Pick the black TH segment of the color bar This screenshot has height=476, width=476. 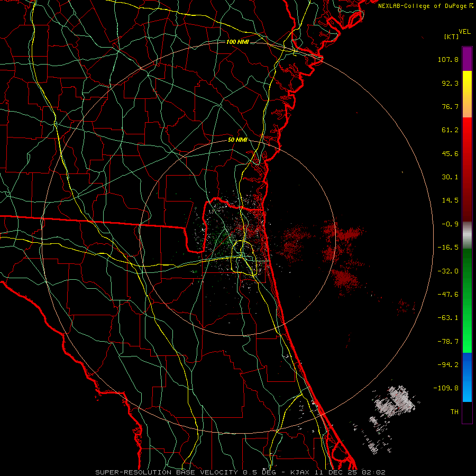click(x=467, y=413)
